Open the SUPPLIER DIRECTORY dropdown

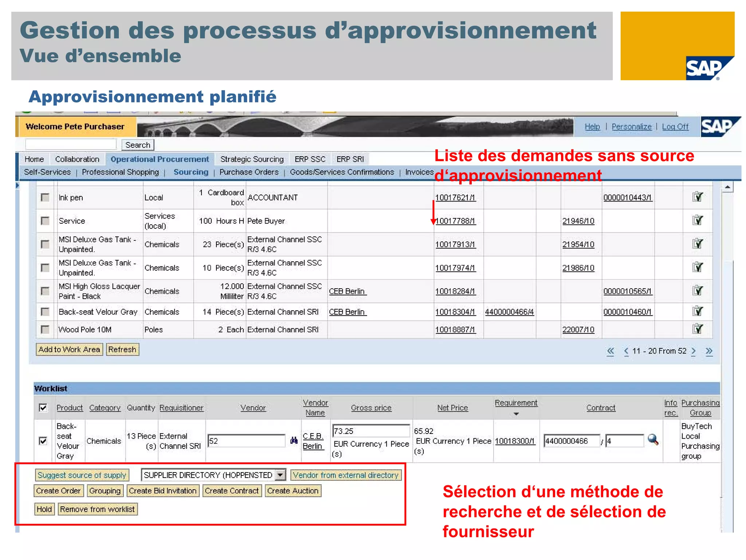[280, 475]
